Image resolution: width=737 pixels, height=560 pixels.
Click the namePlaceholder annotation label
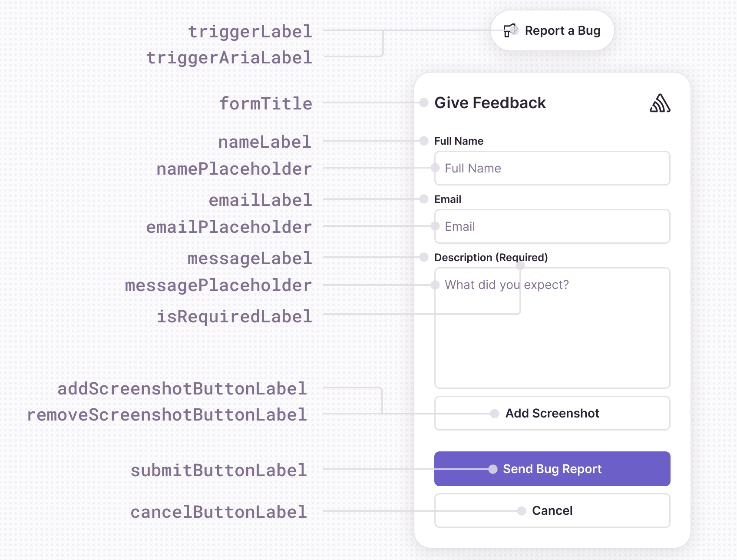point(235,169)
